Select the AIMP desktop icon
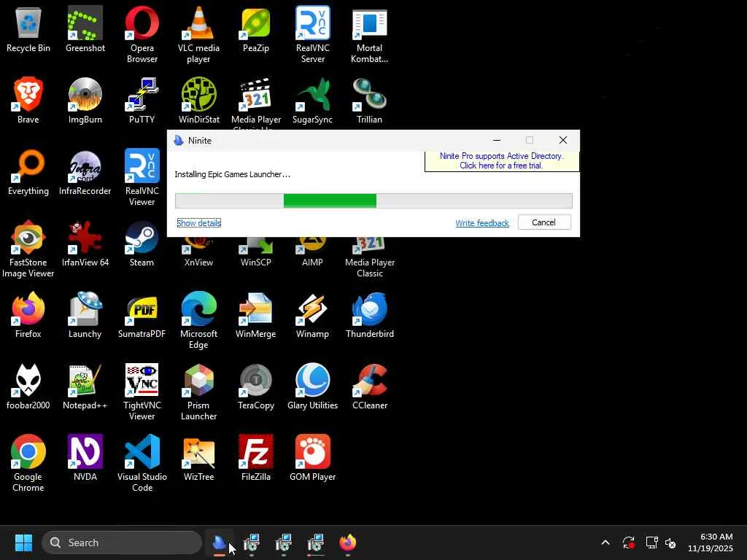 pos(312,252)
